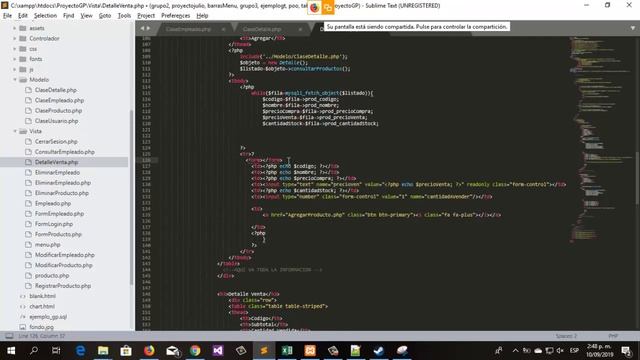Screen dimensions: 640x360
Task: Open menu.php in the sidebar
Action: (x=47, y=244)
